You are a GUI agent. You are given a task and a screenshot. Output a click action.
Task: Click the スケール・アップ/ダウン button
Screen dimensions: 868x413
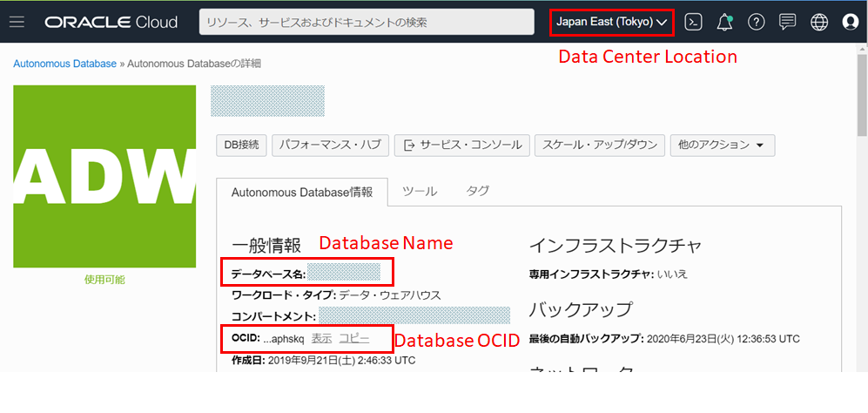(599, 146)
